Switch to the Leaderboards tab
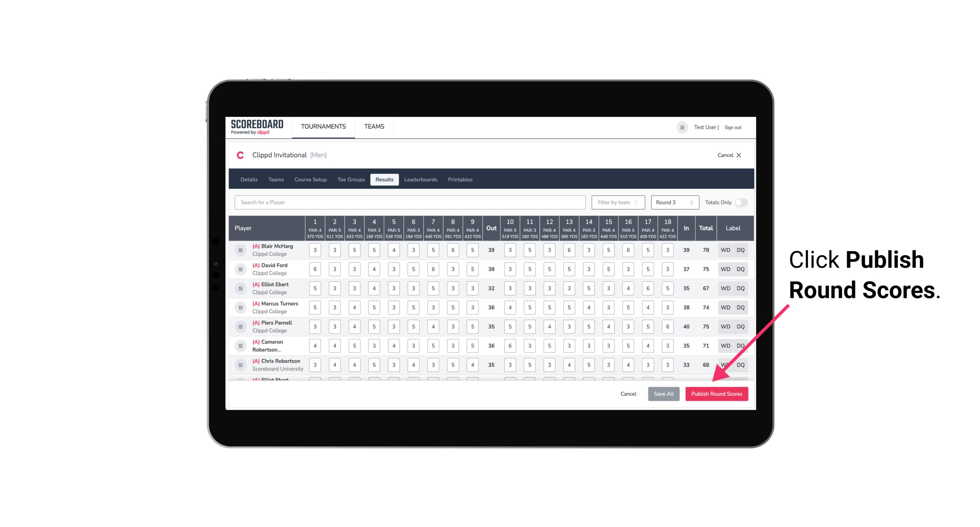The height and width of the screenshot is (527, 980). (421, 180)
